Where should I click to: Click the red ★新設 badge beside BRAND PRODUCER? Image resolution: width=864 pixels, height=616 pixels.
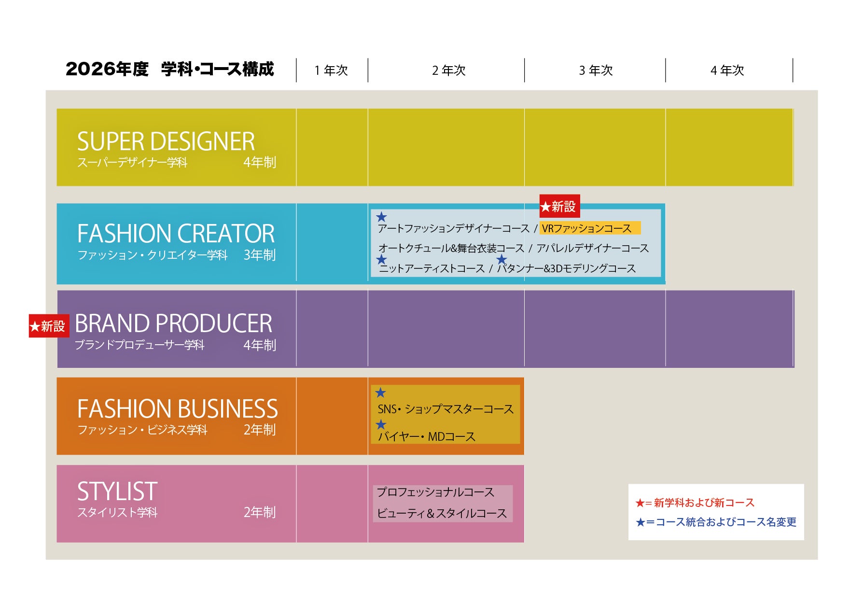point(49,326)
